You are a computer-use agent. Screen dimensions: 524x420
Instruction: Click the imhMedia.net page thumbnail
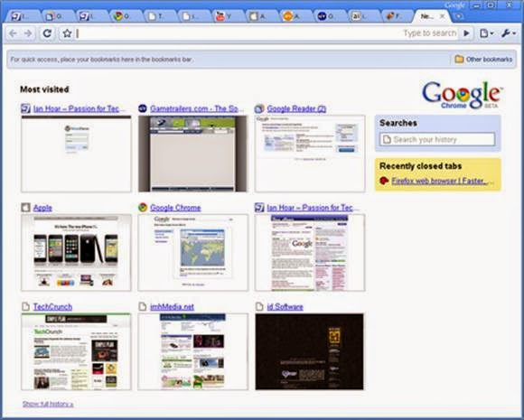pos(192,351)
